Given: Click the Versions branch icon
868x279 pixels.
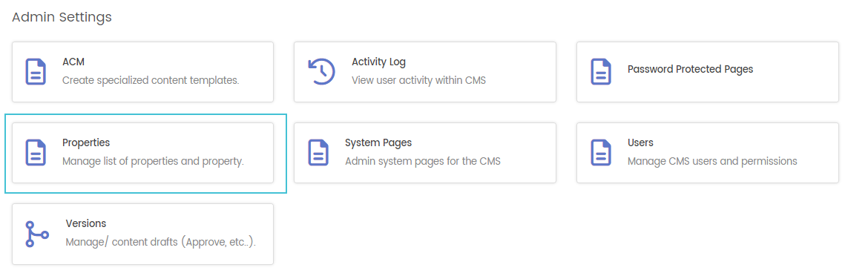Looking at the screenshot, I should [x=37, y=234].
